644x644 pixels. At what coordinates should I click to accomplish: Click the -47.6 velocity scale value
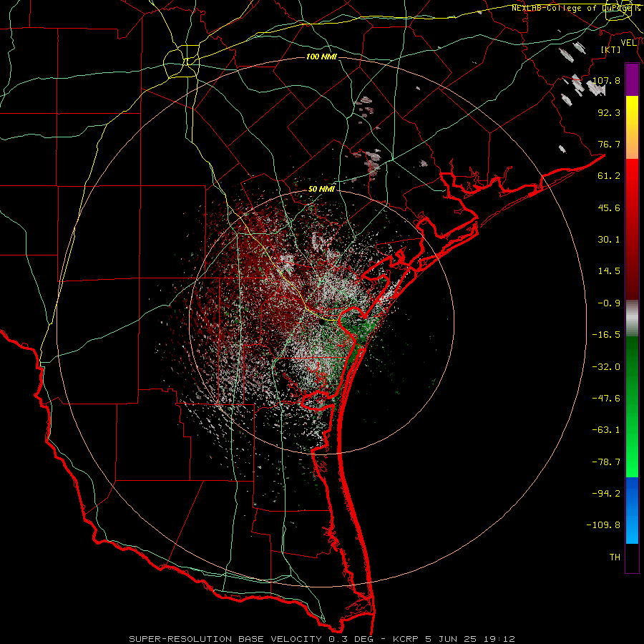click(606, 399)
